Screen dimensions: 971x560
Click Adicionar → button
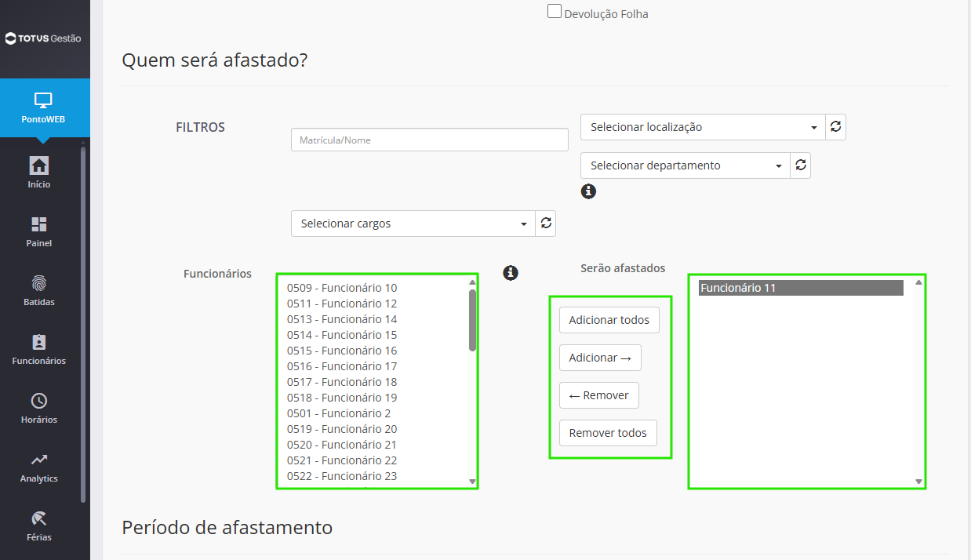point(600,358)
